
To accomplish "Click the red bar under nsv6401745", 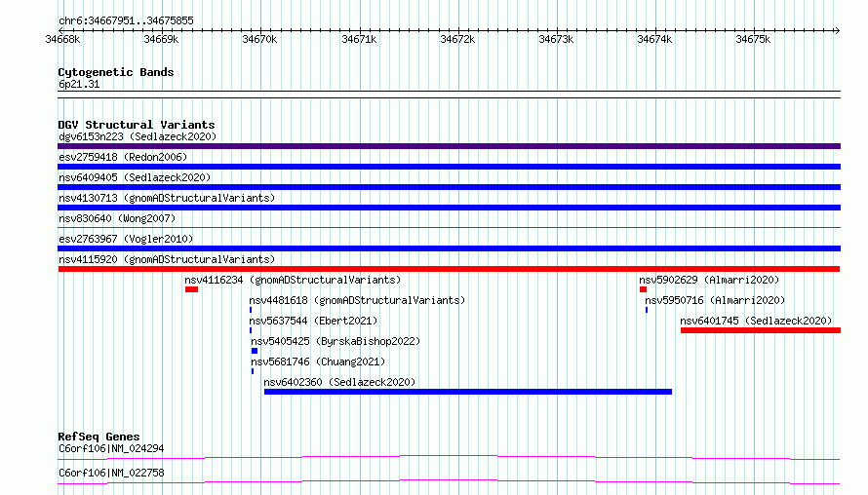I will click(761, 330).
